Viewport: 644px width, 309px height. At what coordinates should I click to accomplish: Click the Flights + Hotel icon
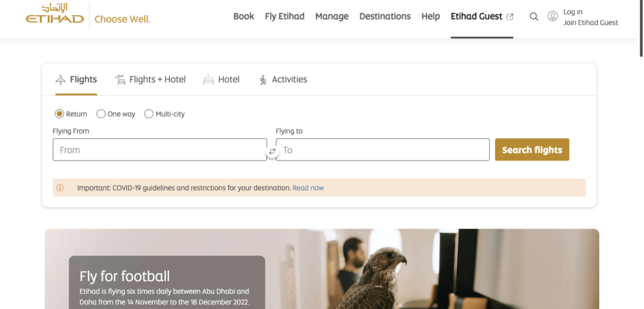[120, 80]
